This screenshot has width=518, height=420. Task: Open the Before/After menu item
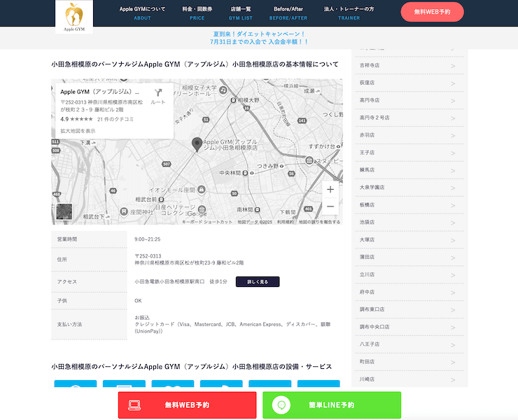tap(288, 13)
